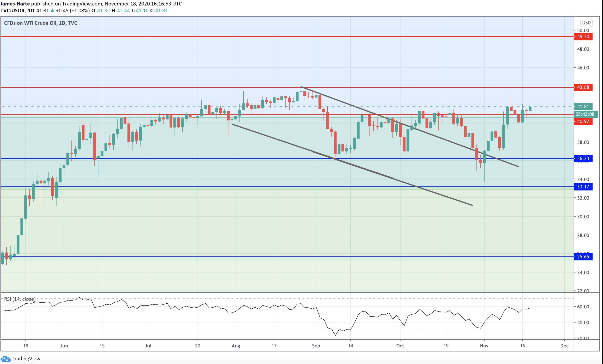
Task: Click the TradingView text link at bottom
Action: [26, 359]
